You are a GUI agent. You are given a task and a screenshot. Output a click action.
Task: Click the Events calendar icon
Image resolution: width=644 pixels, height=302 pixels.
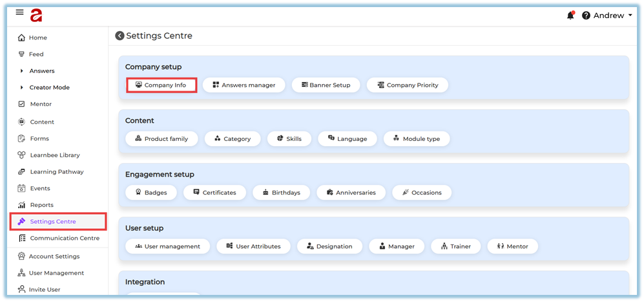22,188
